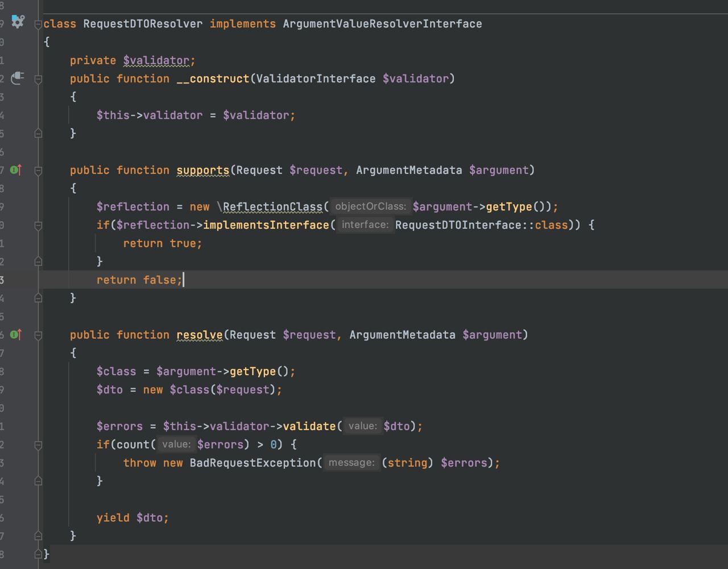Click the gutter icon beside class RequestDTOResolver

tap(18, 22)
